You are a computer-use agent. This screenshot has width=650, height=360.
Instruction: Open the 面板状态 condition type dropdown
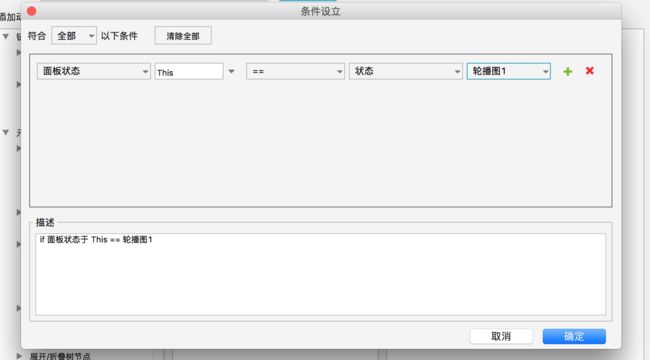[93, 71]
